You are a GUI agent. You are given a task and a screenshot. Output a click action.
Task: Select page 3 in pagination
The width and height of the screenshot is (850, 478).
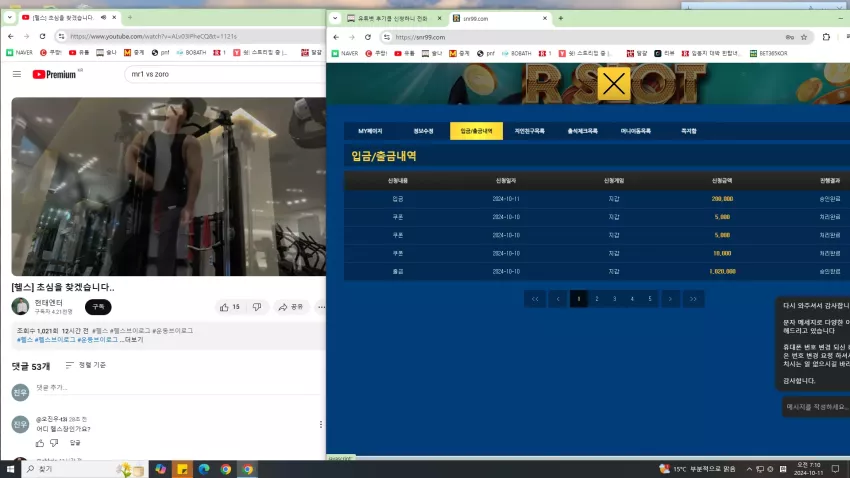[x=615, y=299]
